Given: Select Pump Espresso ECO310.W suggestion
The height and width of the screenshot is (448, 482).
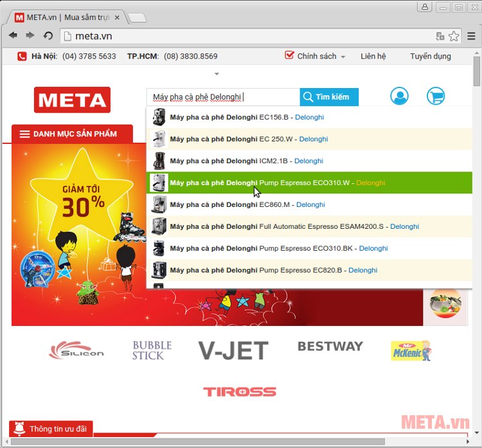Looking at the screenshot, I should click(x=309, y=183).
